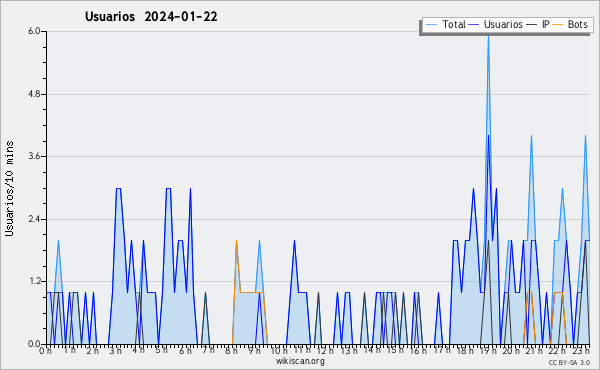Click the y-axis label Usuarios/10 mins
This screenshot has height=370, width=600.
pyautogui.click(x=9, y=189)
